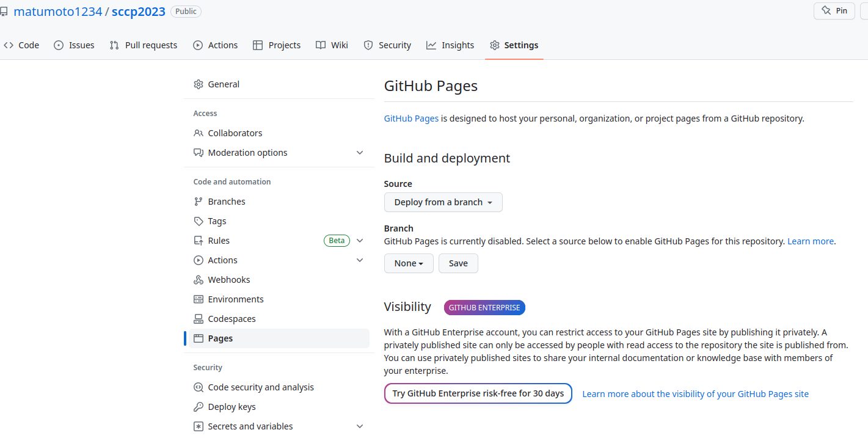This screenshot has width=868, height=438.
Task: Open Code security and analysis via its magnifier icon
Action: pos(199,387)
